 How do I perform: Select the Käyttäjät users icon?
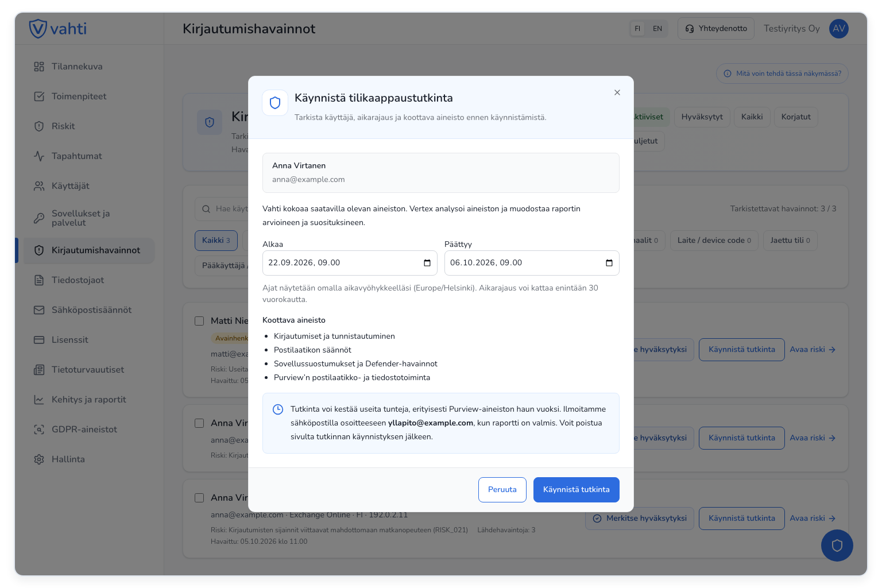(x=39, y=186)
